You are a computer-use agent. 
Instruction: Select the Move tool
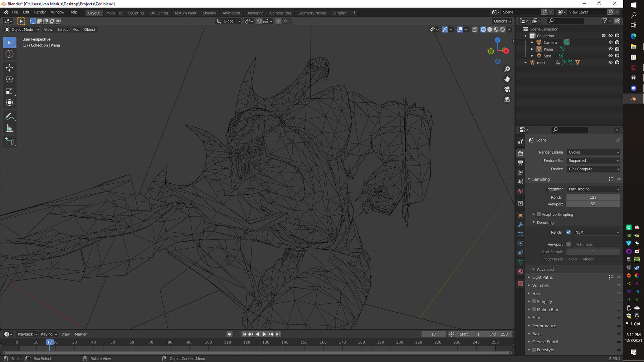pos(9,67)
